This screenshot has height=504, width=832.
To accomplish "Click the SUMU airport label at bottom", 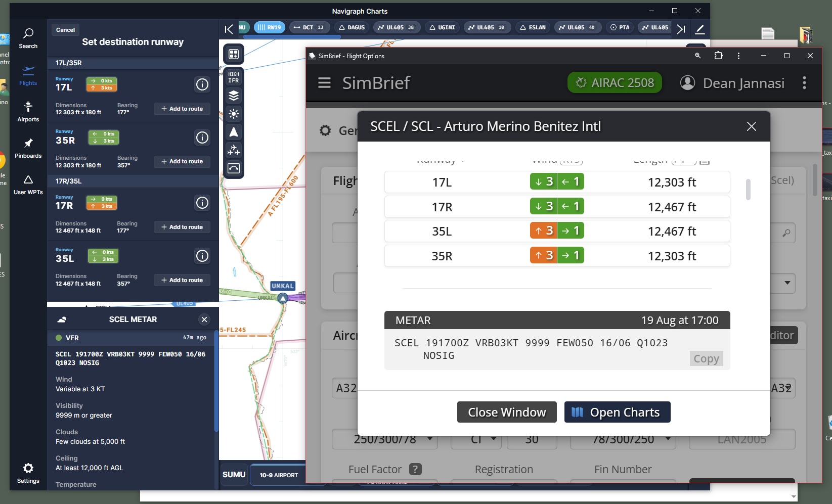I will coord(234,475).
